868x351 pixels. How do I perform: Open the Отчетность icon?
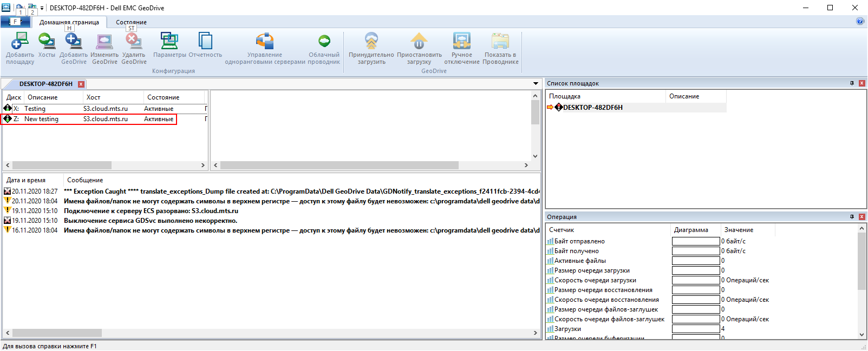(205, 42)
